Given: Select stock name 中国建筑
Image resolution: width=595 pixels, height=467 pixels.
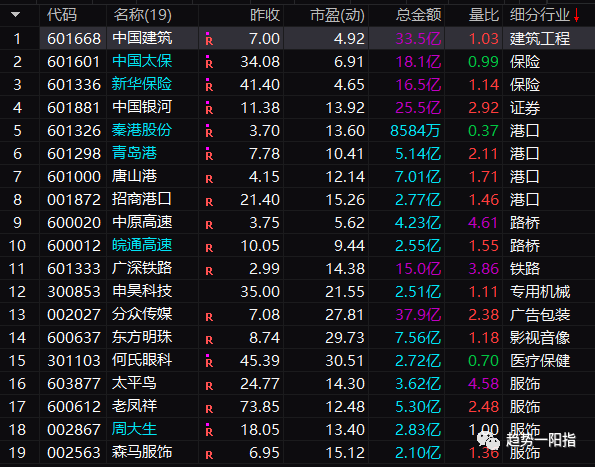Looking at the screenshot, I should [x=142, y=38].
